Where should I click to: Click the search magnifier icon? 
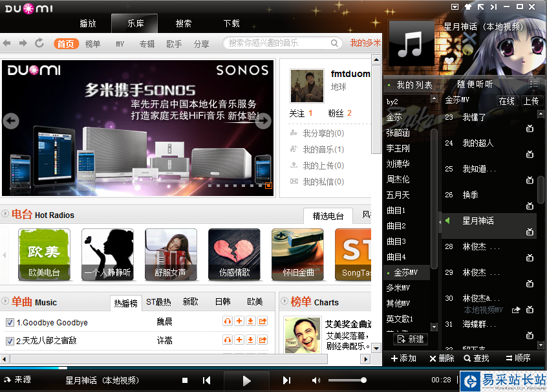coord(334,43)
